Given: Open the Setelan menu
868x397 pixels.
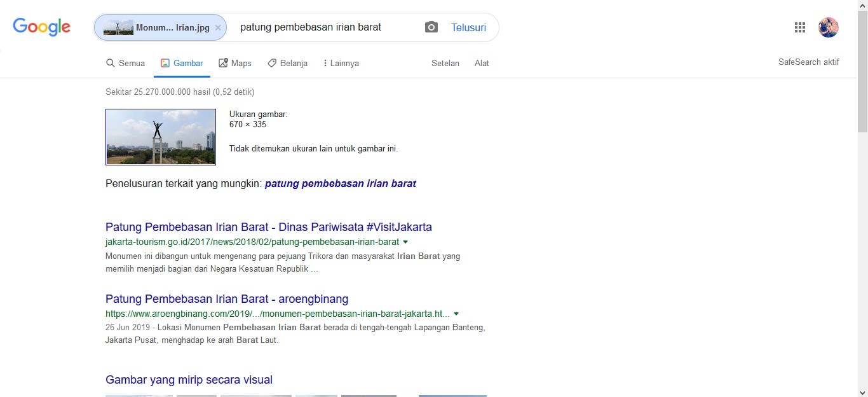Looking at the screenshot, I should tap(445, 63).
